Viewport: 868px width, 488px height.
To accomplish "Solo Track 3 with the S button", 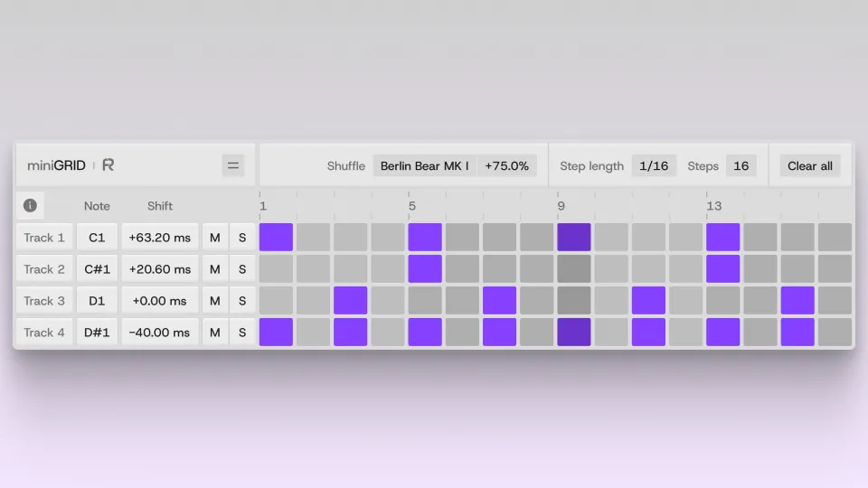I will (x=242, y=300).
